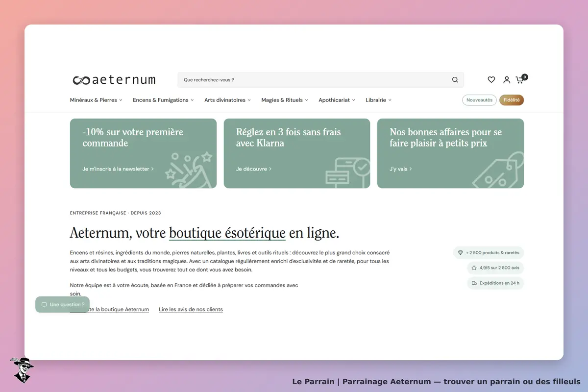Viewport: 588px width, 392px height.
Task: Click the diamond icon beside 2 500 produits
Action: (460, 253)
